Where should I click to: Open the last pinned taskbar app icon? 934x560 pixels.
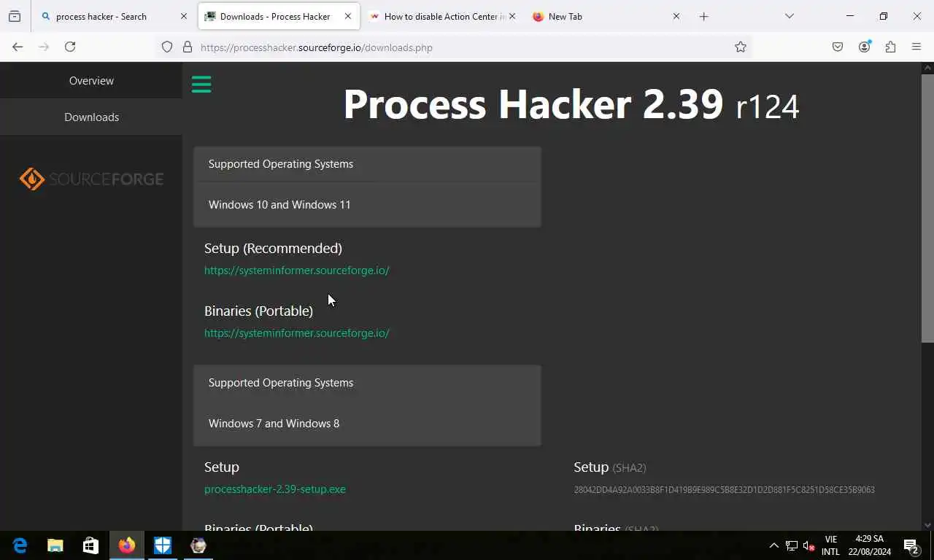click(198, 545)
